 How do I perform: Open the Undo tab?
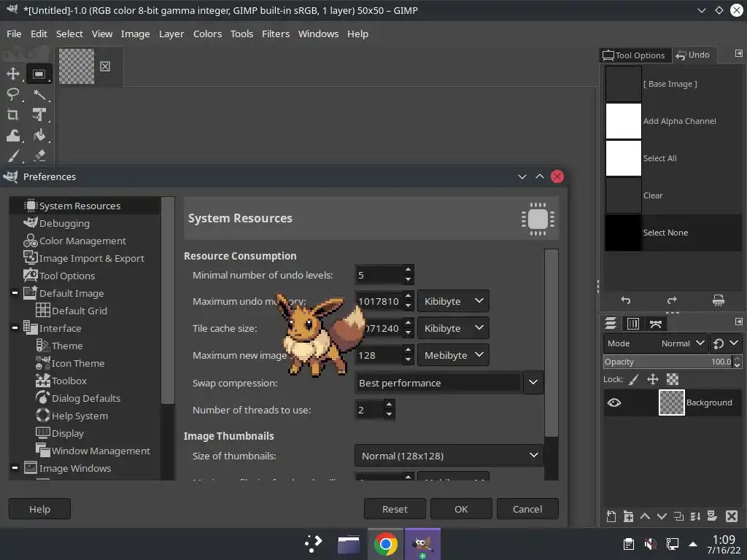(x=693, y=55)
